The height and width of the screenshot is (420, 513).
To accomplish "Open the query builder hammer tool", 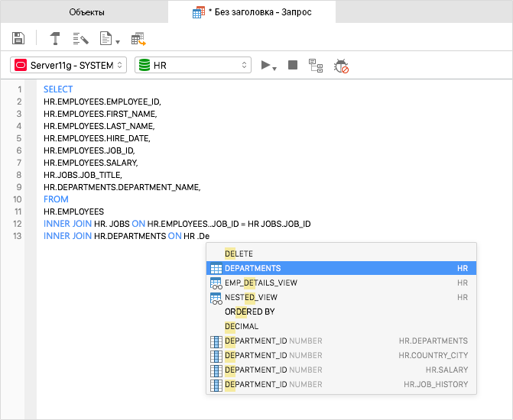I will click(x=55, y=38).
